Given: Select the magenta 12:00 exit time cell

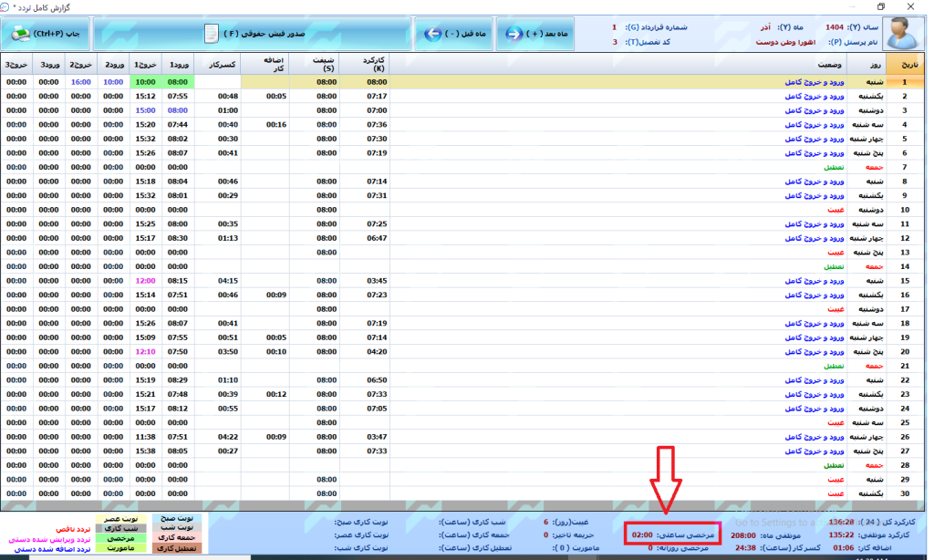Looking at the screenshot, I should coord(144,281).
